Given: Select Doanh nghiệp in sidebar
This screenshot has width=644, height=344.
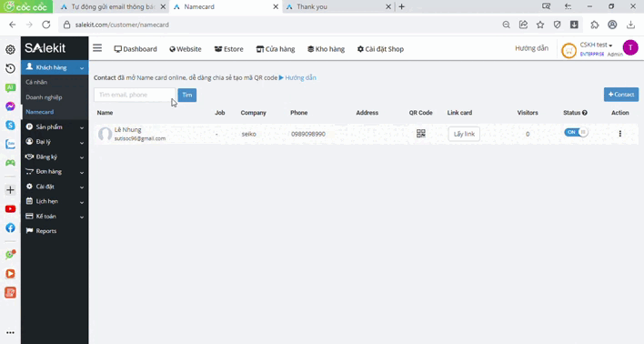Looking at the screenshot, I should click(44, 97).
